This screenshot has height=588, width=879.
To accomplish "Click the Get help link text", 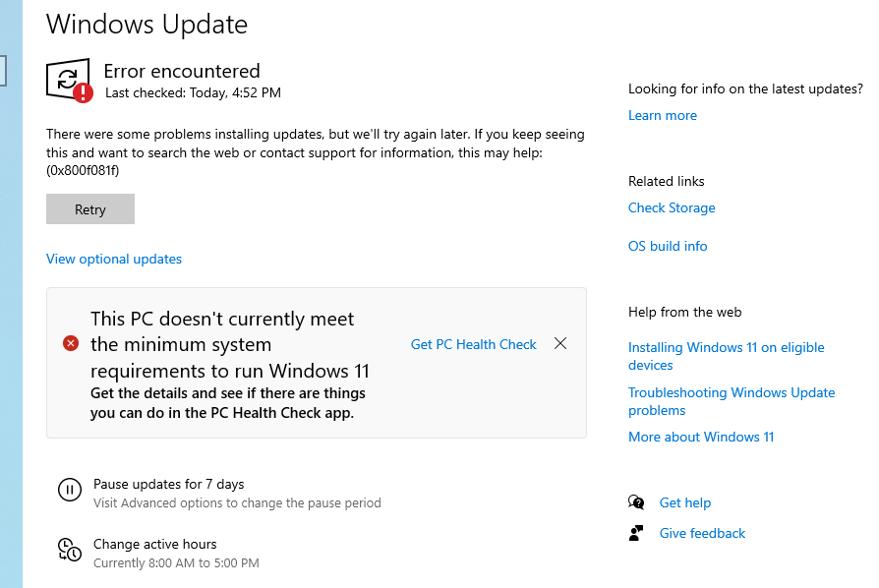I will [685, 502].
